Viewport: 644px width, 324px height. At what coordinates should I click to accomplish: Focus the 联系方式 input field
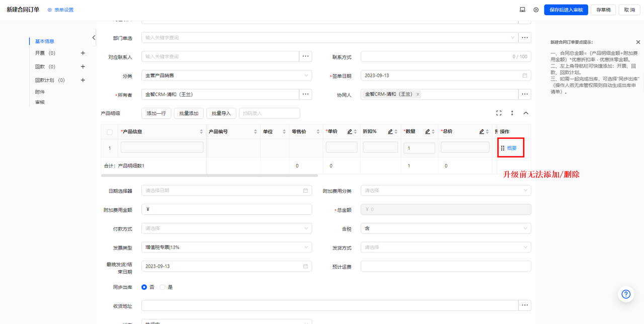tap(446, 56)
